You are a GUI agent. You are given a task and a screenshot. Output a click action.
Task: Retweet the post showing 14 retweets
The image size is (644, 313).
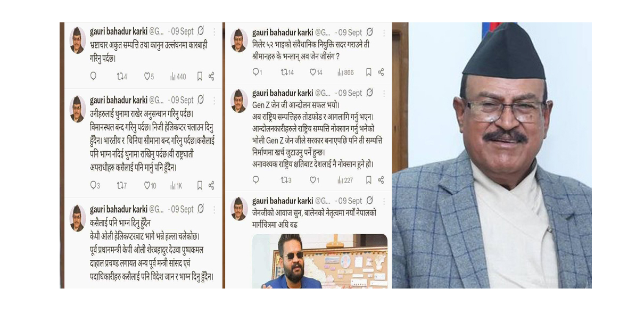(287, 72)
